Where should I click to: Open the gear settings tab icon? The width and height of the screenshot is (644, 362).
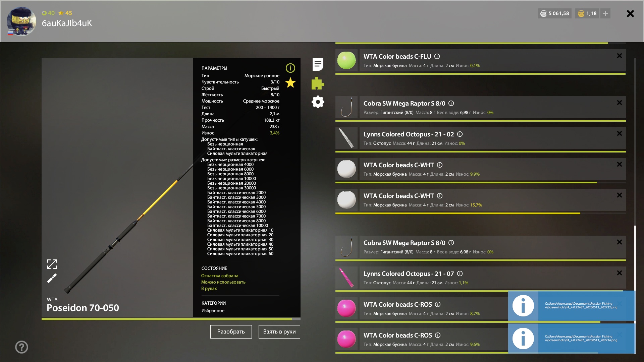[318, 102]
